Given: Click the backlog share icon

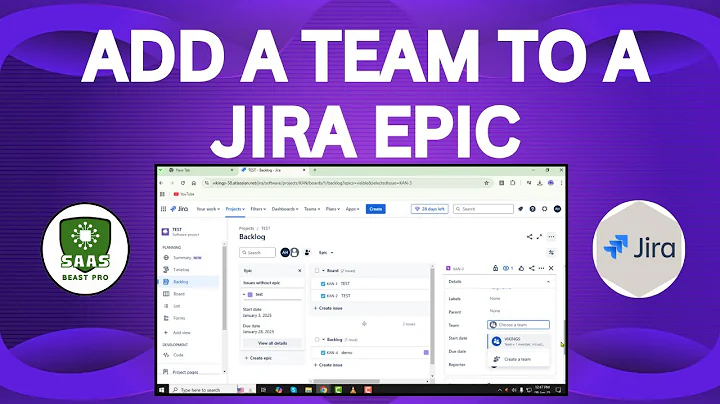Looking at the screenshot, I should click(x=529, y=237).
